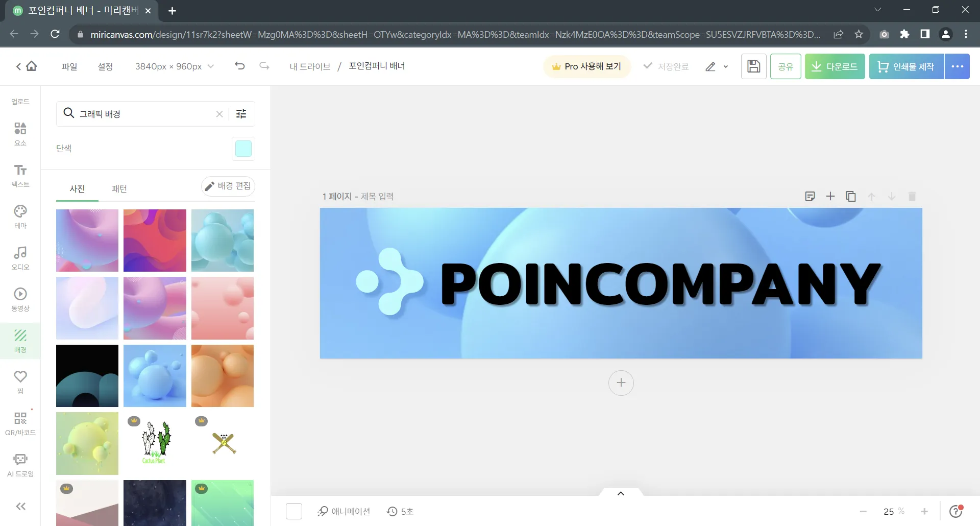
Task: Click the 공유 share button
Action: (x=786, y=66)
